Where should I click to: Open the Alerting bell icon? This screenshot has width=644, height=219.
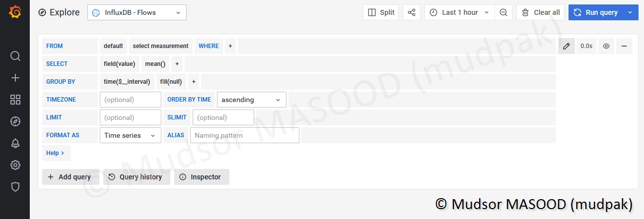click(15, 143)
